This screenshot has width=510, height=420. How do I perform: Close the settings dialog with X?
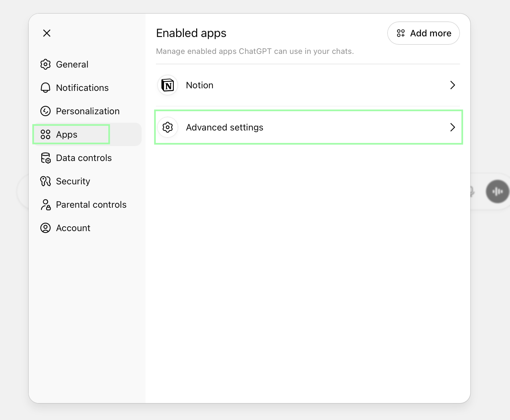[47, 33]
